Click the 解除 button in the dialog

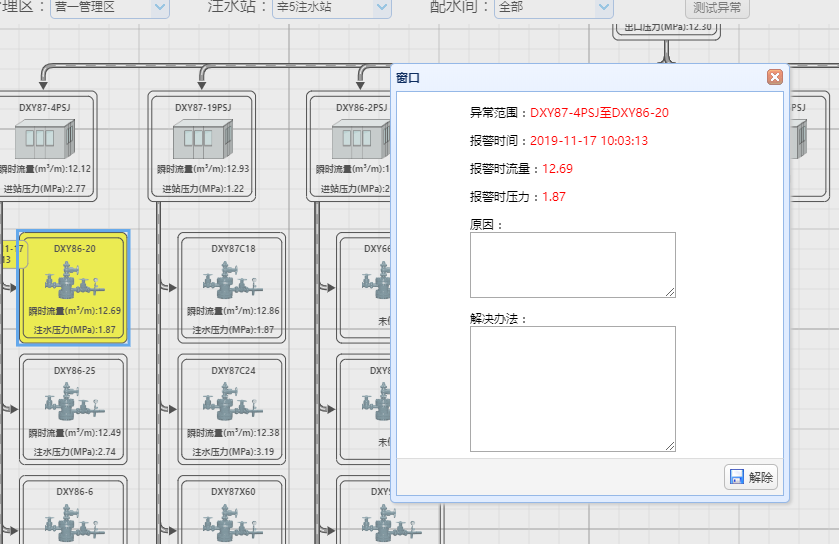click(751, 477)
